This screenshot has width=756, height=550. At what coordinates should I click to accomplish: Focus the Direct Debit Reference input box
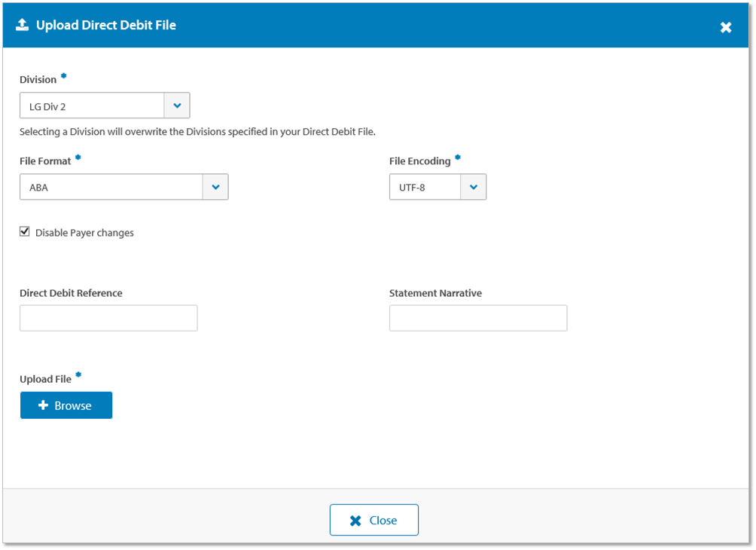point(108,318)
